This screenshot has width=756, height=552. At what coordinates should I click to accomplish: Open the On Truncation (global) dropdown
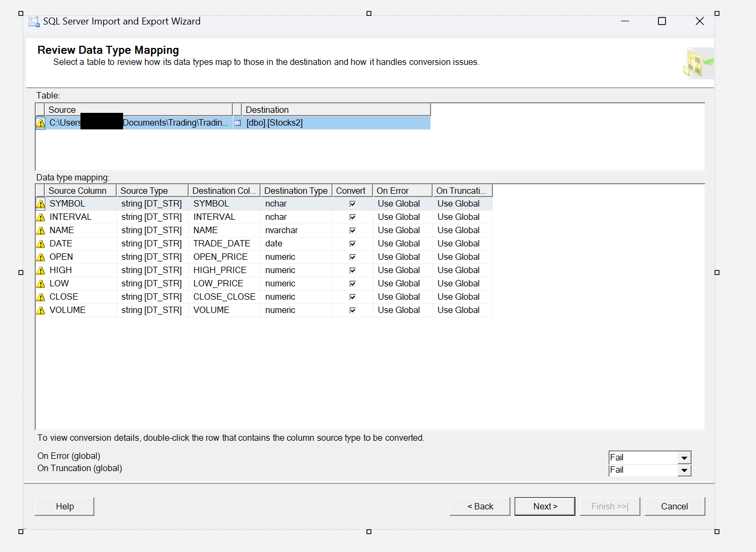pos(685,471)
